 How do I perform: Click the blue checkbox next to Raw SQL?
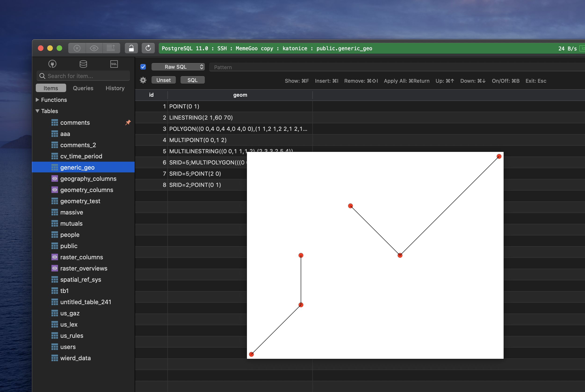[x=143, y=67]
